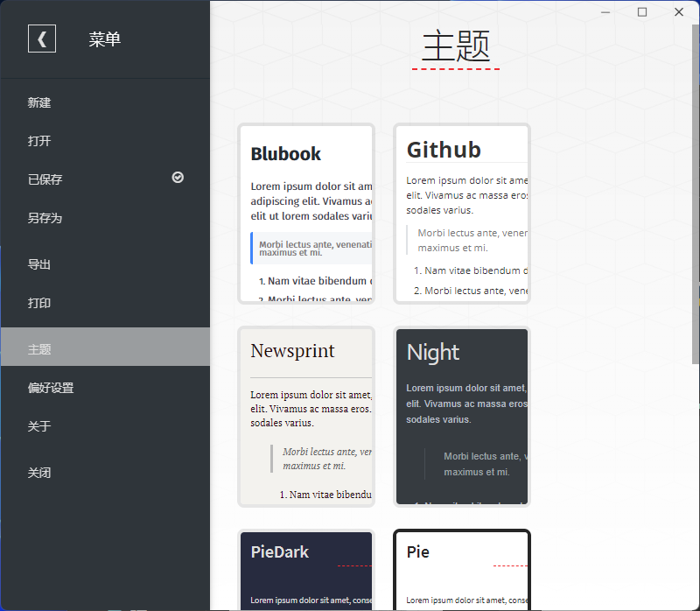Choose the Github theme preview
700x611 pixels.
462,214
